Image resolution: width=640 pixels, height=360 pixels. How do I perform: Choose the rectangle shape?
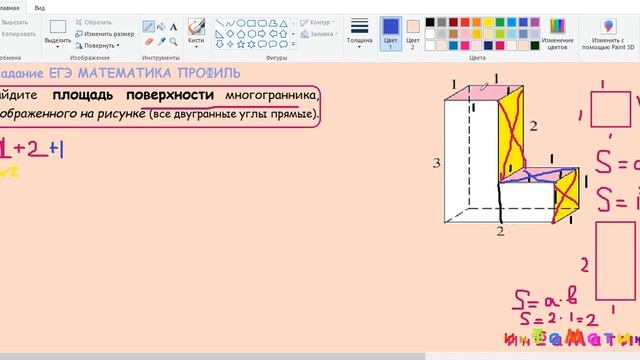(251, 23)
